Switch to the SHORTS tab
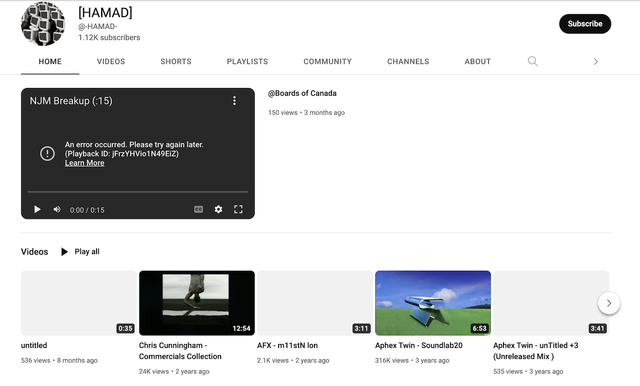This screenshot has width=640, height=386. [176, 62]
